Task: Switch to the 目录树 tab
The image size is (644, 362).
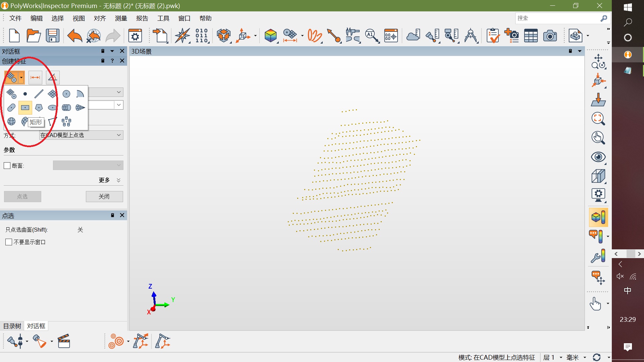Action: (x=12, y=326)
